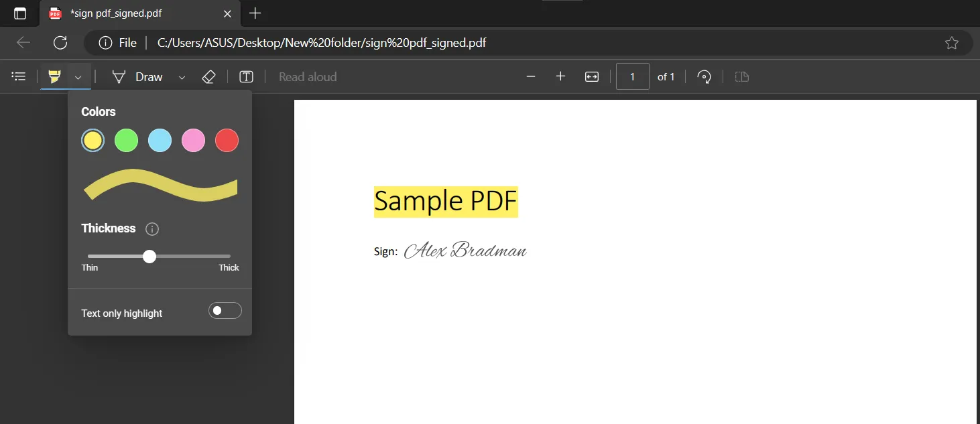The height and width of the screenshot is (424, 980).
Task: Click the thickness info icon
Action: [x=151, y=228]
